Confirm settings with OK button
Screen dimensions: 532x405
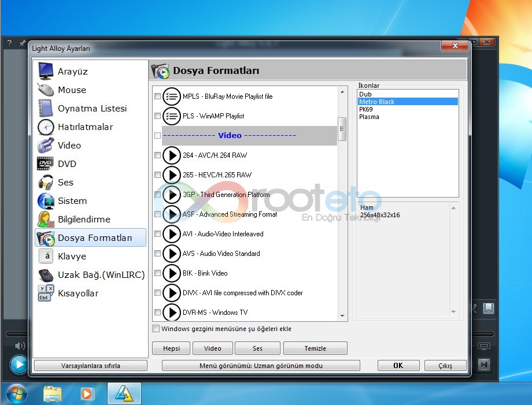click(x=398, y=366)
